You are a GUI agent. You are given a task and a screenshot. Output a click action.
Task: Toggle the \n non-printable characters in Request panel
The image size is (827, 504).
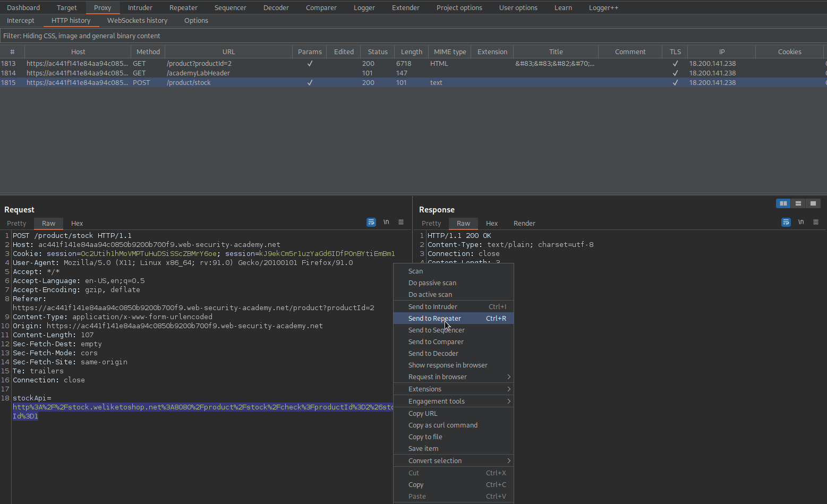pyautogui.click(x=386, y=222)
